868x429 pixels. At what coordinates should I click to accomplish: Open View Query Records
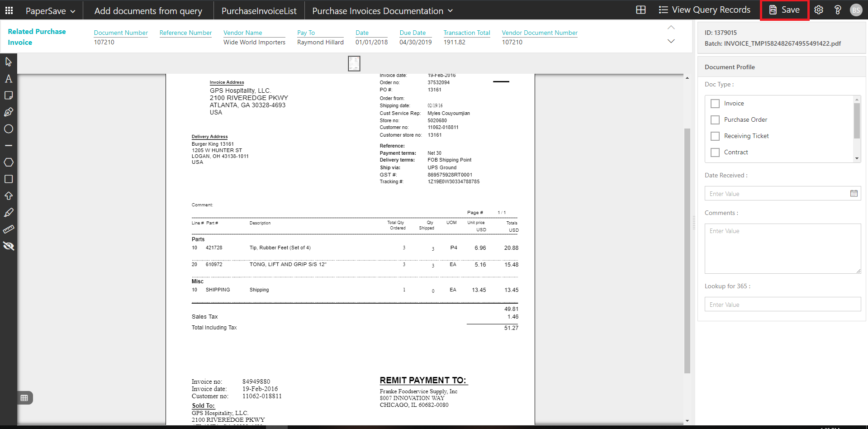pyautogui.click(x=704, y=10)
